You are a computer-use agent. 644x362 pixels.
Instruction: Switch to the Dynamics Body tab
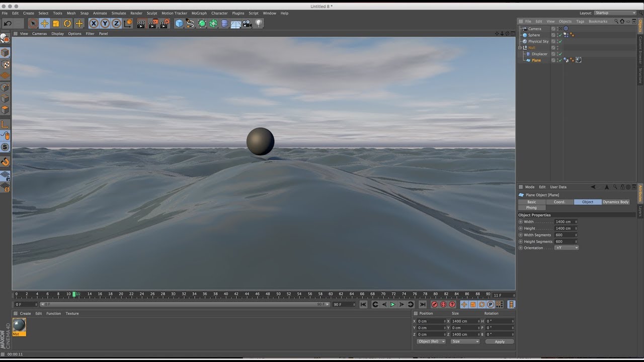[616, 202]
